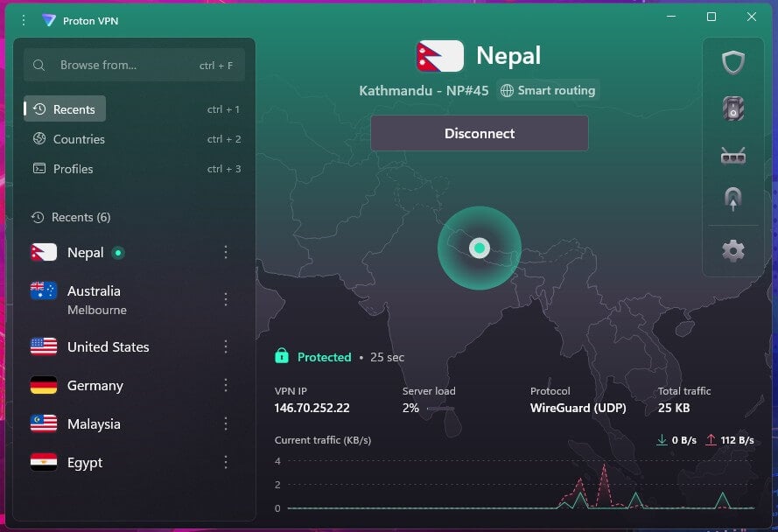Screen dimensions: 778x532
Task: Click the Australia flag icon
Action: (44, 290)
